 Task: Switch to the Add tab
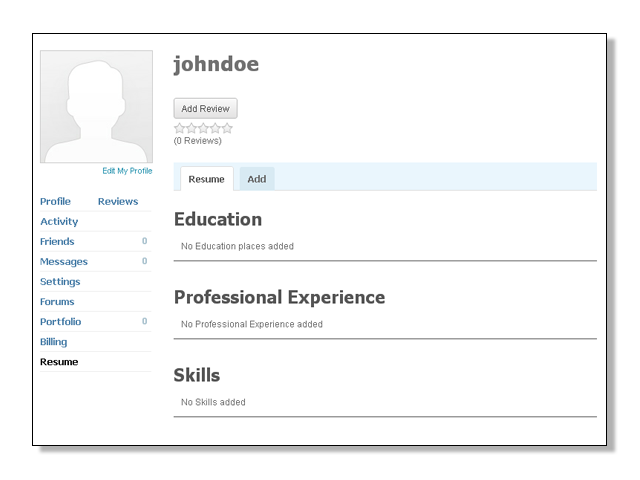257,179
